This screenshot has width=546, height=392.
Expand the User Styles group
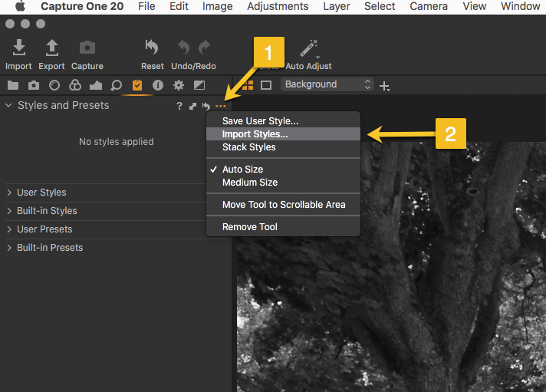41,193
